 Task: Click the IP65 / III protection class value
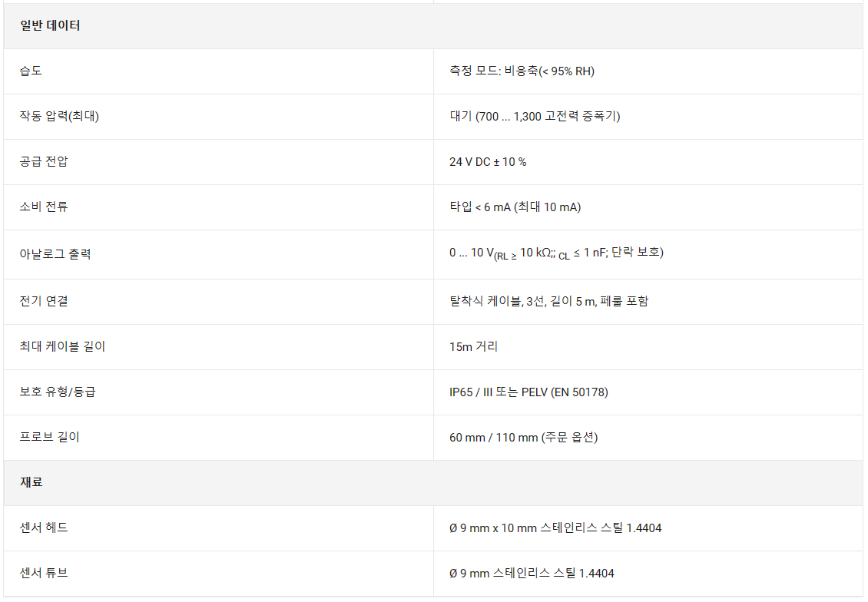(x=528, y=392)
